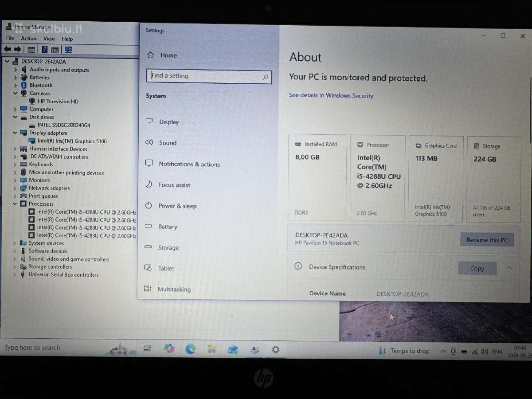
Task: Click the Installed RAM 8,00 GB card
Action: [317, 178]
